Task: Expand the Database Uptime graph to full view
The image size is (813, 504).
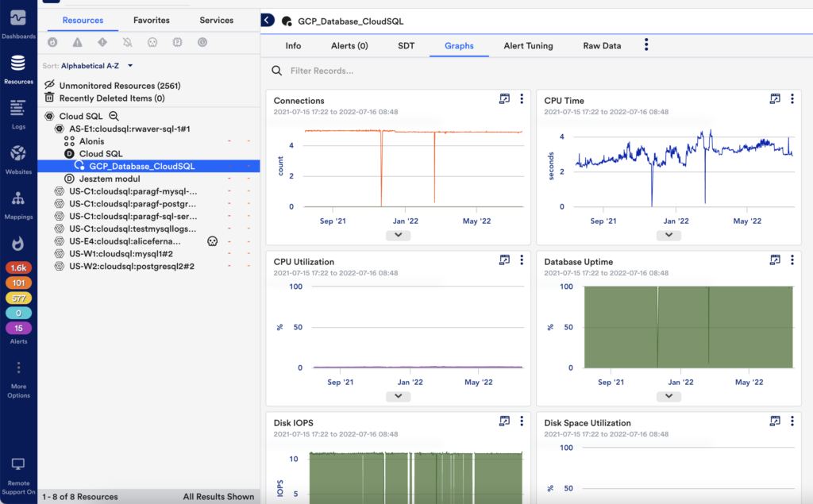Action: coord(775,260)
